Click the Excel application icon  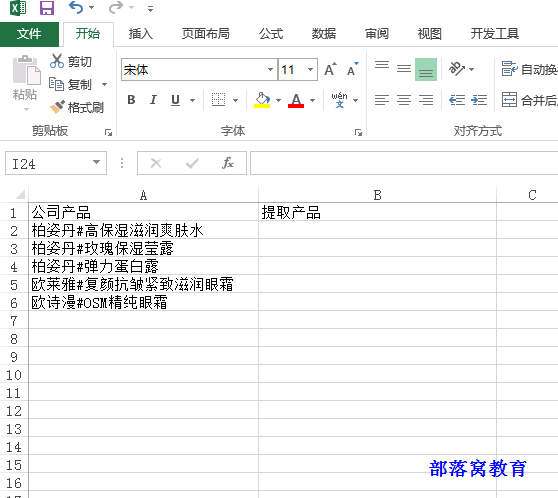point(18,8)
